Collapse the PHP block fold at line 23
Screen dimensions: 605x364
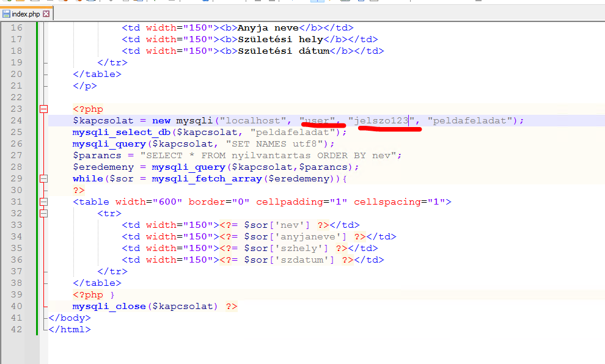point(43,109)
